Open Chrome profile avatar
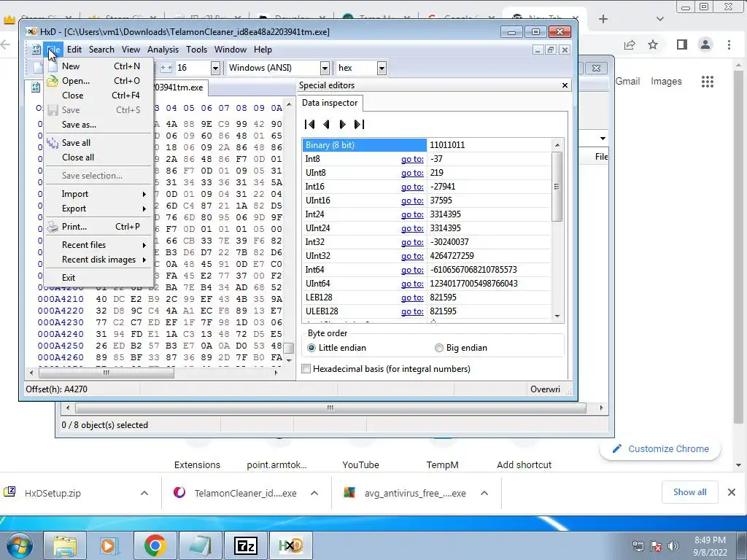The height and width of the screenshot is (560, 747). click(x=705, y=44)
